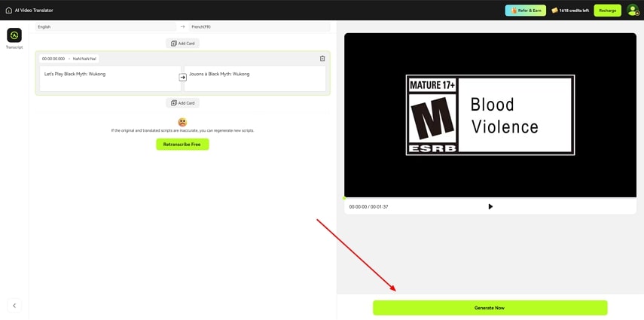Edit the original text "Let's Play Black Myth: Wukong"

pos(99,78)
